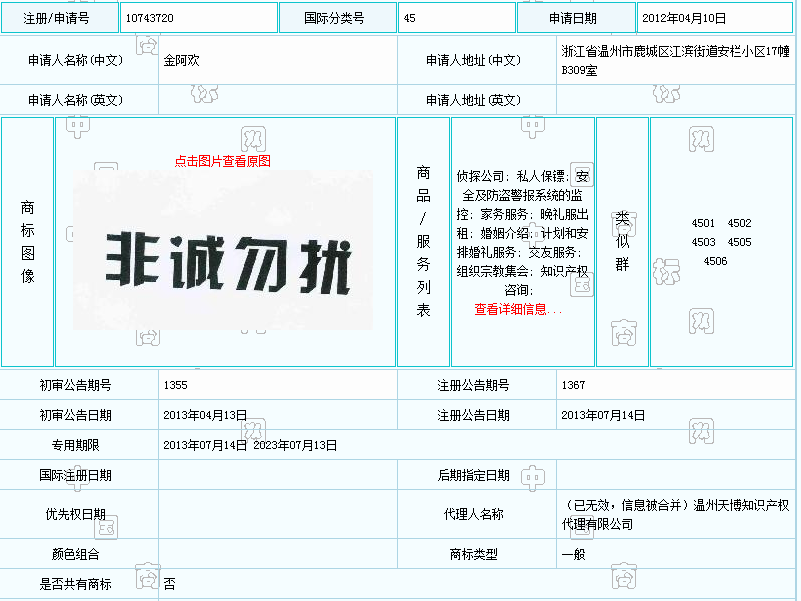This screenshot has width=801, height=601.
Task: Click registration announcement issue number 1367
Action: click(x=573, y=385)
